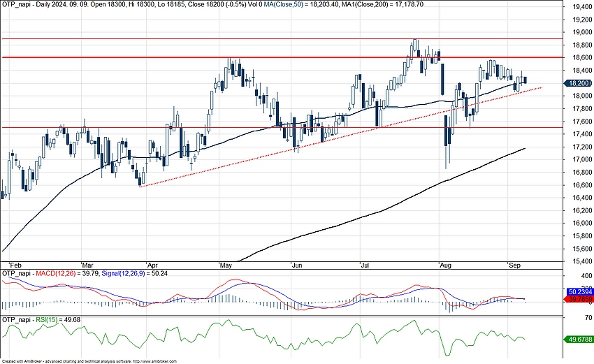
Task: Click the green 49.6788 RSI value marker
Action: click(x=579, y=340)
